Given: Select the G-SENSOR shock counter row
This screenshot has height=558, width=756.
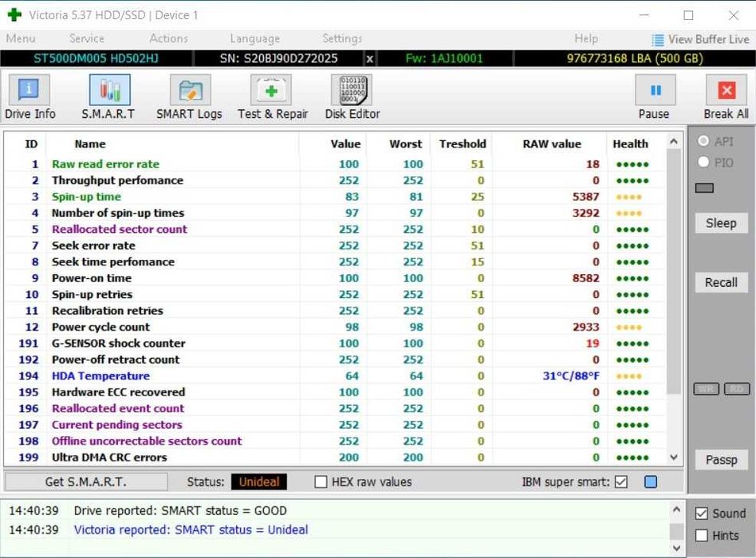Looking at the screenshot, I should pyautogui.click(x=336, y=343).
